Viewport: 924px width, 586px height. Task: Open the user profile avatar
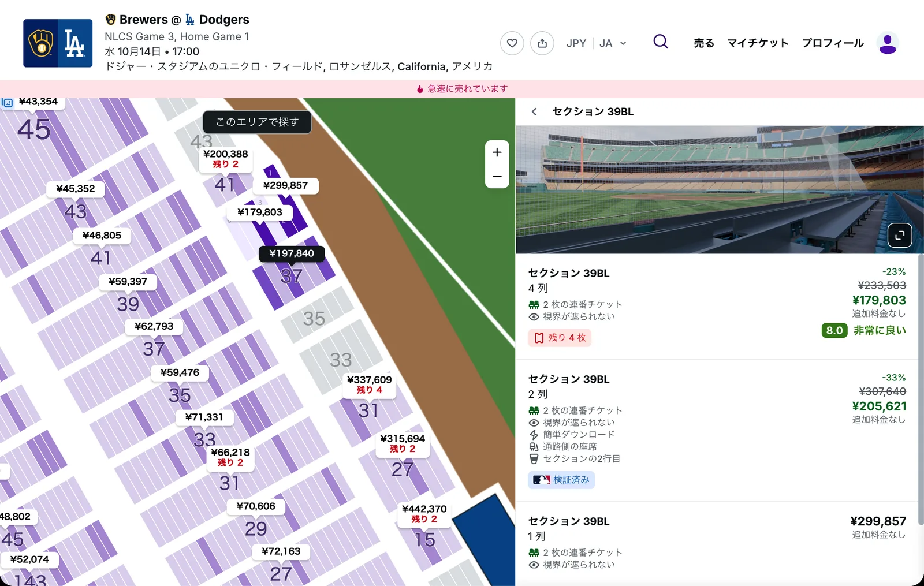click(888, 43)
